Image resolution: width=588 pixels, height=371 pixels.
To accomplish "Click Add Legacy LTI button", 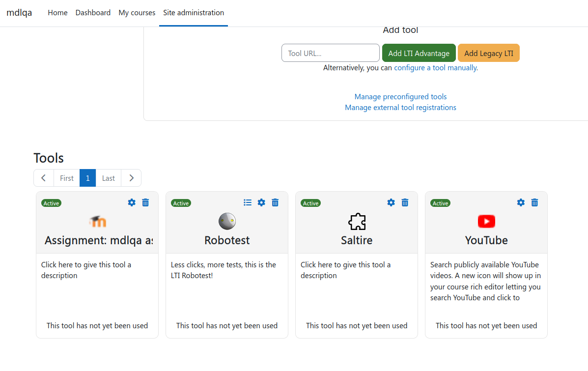I will (489, 53).
